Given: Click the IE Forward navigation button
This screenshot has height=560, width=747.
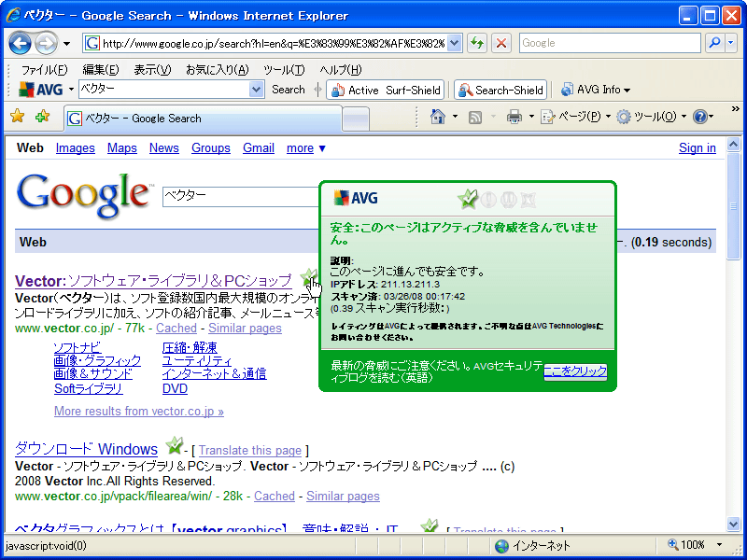Looking at the screenshot, I should pos(46,44).
